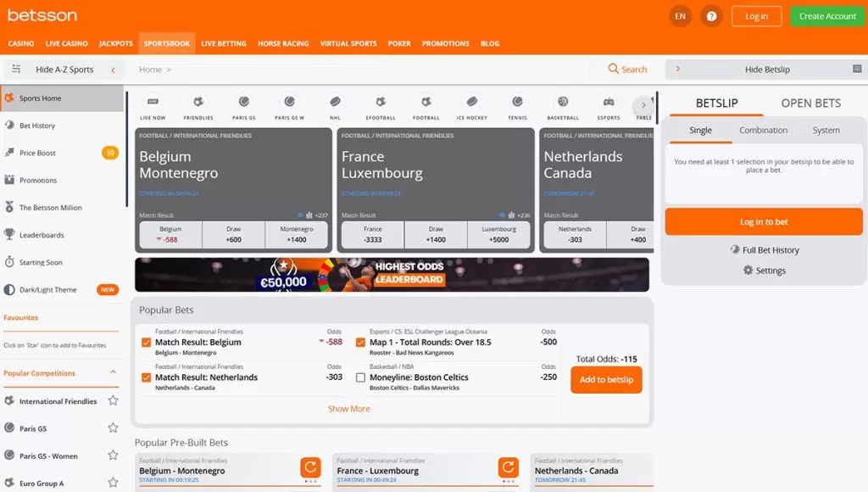Open the Poker menu item
The height and width of the screenshot is (492, 868).
[399, 43]
